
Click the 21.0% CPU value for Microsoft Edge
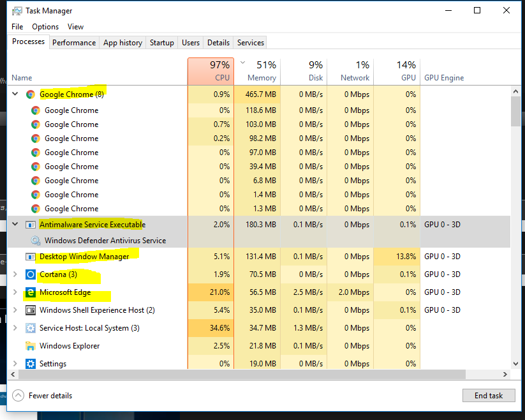tap(211, 292)
